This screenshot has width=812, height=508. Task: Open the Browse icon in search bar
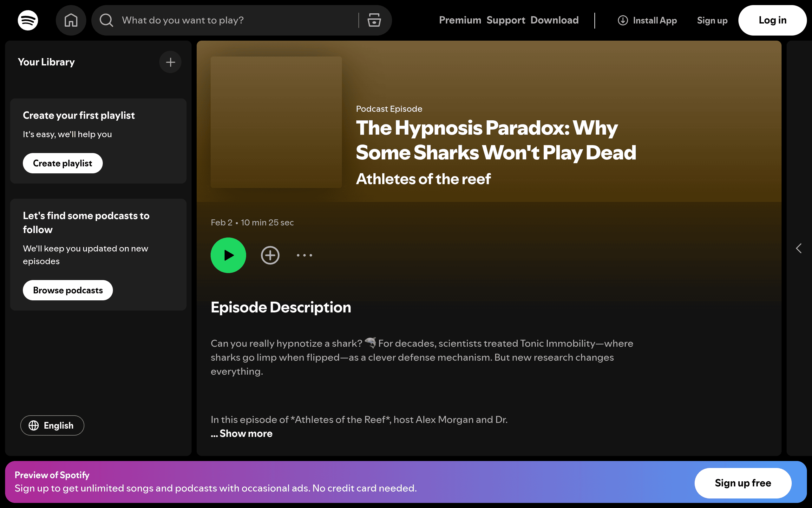pos(374,20)
